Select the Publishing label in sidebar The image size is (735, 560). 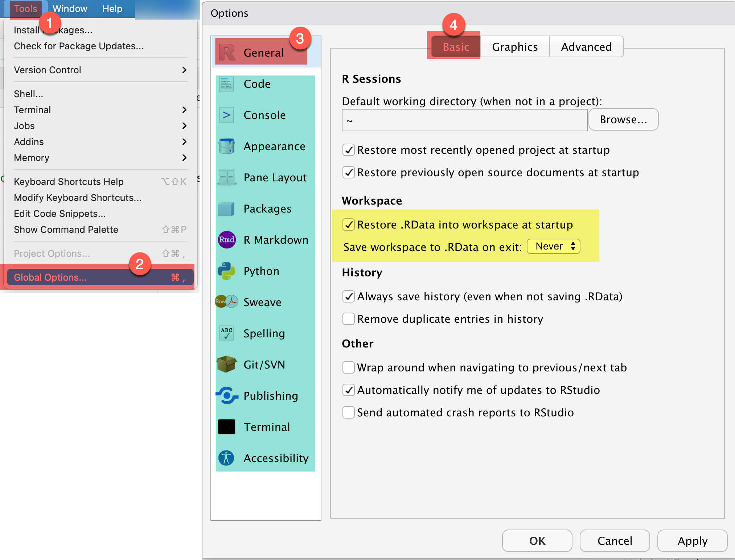click(x=271, y=396)
